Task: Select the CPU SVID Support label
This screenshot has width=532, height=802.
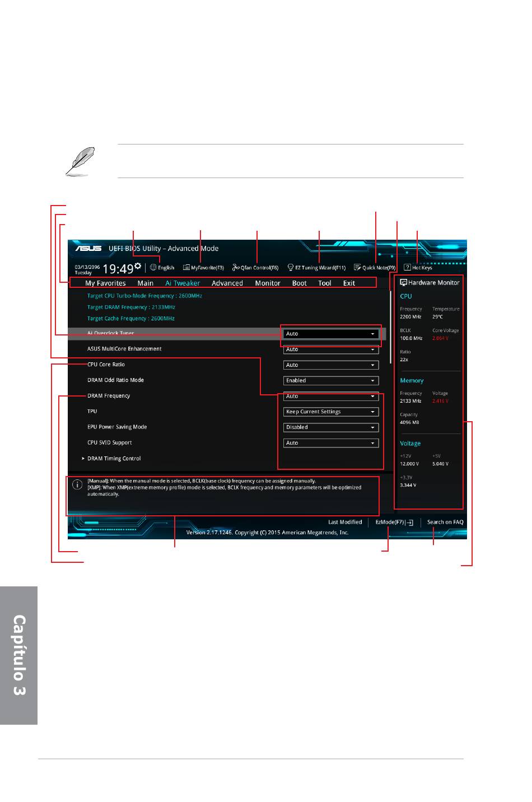Action: click(x=109, y=443)
